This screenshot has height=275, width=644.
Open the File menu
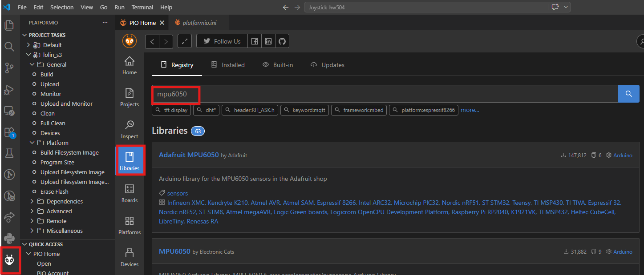point(22,7)
